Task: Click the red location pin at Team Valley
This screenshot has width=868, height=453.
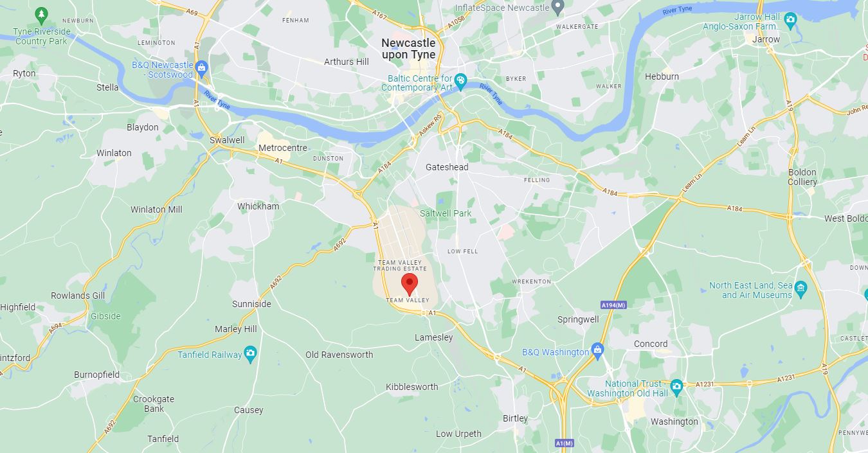Action: coord(410,285)
